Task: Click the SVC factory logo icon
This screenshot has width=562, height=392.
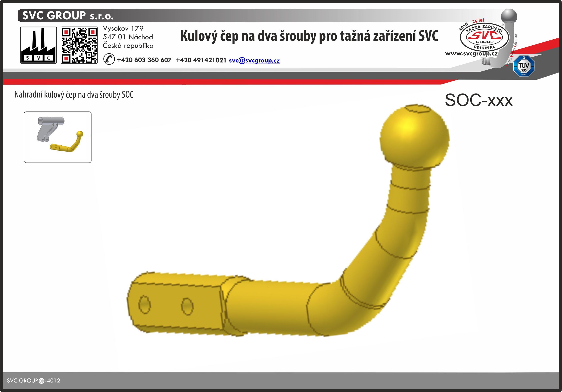Action: pyautogui.click(x=38, y=45)
